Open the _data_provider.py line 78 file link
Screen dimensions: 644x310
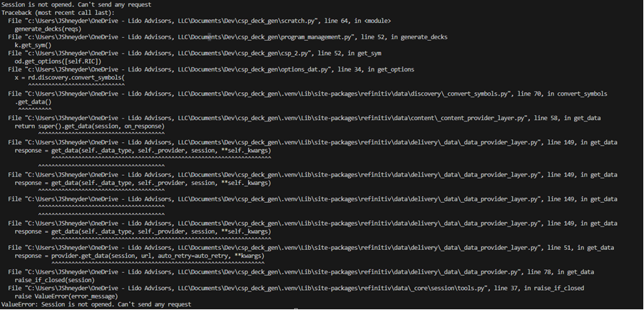301,271
